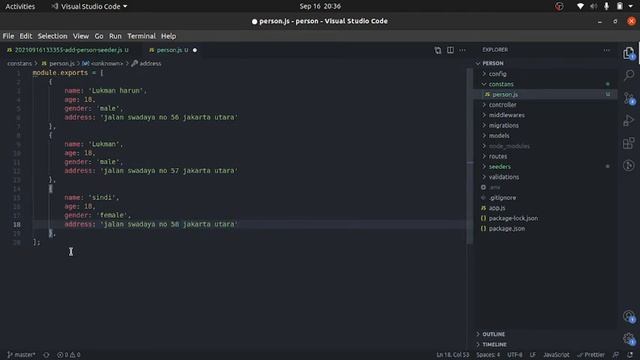Click the microphone icon in the top bar

coord(607,6)
